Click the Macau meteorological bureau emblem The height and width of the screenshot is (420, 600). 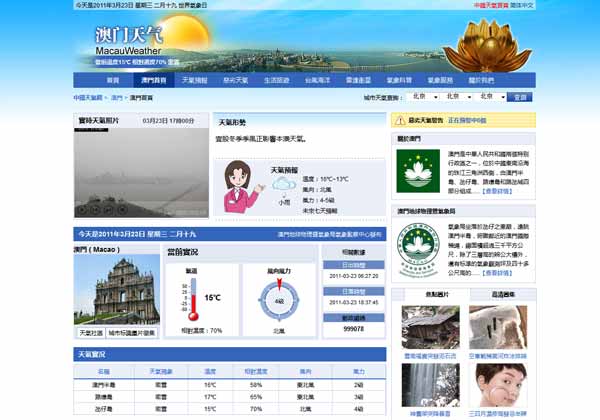point(417,248)
